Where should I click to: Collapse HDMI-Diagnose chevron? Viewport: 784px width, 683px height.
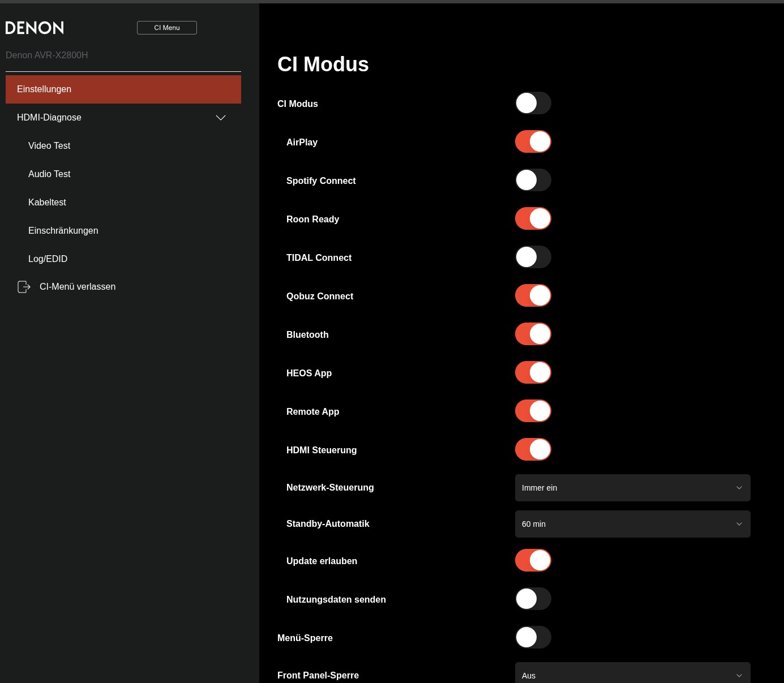221,118
